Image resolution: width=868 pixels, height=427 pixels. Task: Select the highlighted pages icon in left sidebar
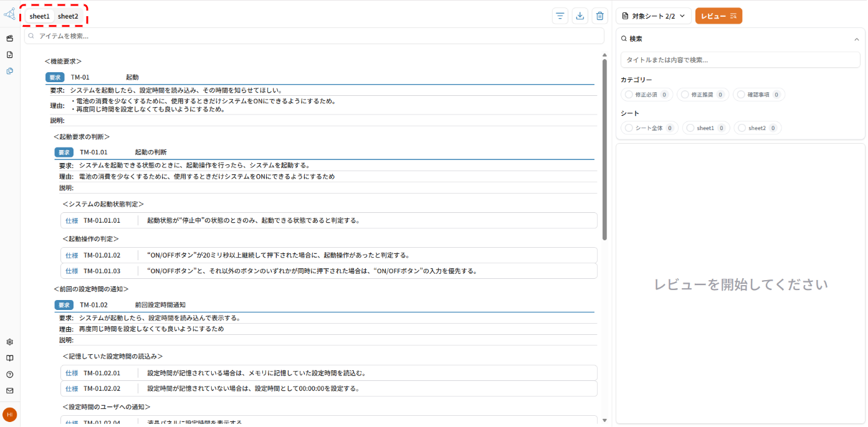[9, 70]
